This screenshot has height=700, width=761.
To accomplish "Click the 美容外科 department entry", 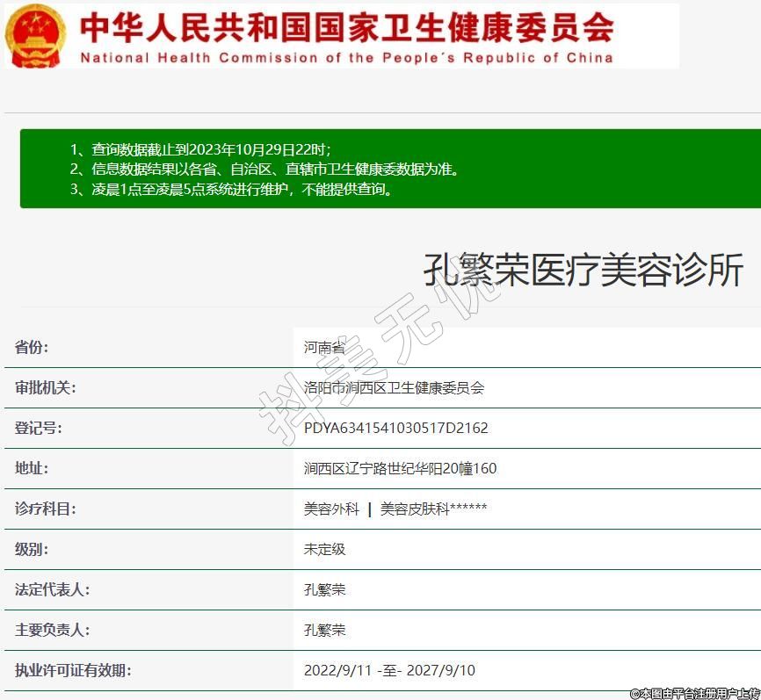I will click(x=331, y=509).
